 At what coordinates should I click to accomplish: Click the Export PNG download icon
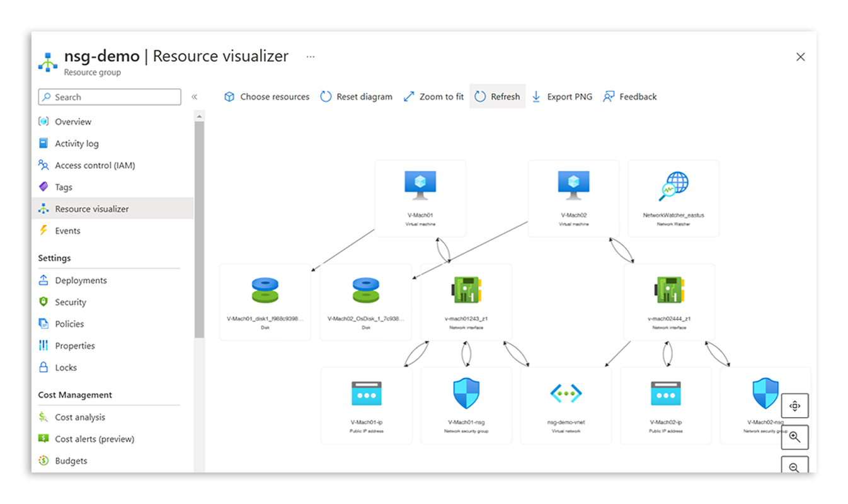tap(536, 96)
